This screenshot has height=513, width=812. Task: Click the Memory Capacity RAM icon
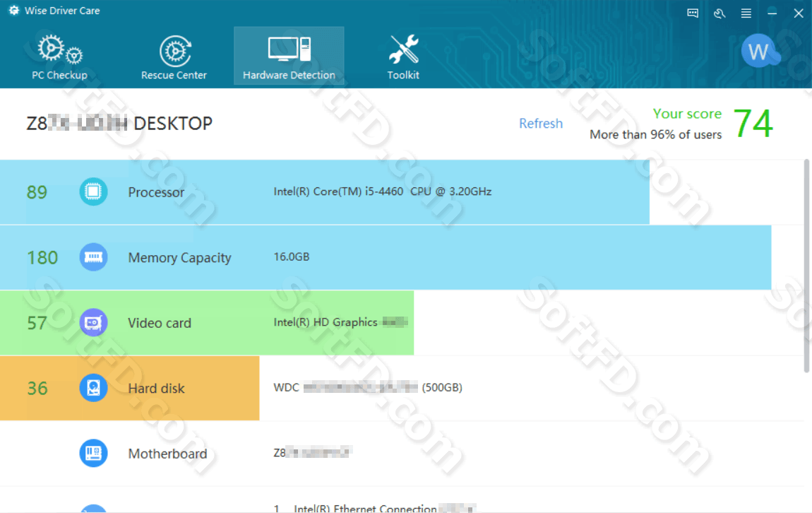[93, 257]
